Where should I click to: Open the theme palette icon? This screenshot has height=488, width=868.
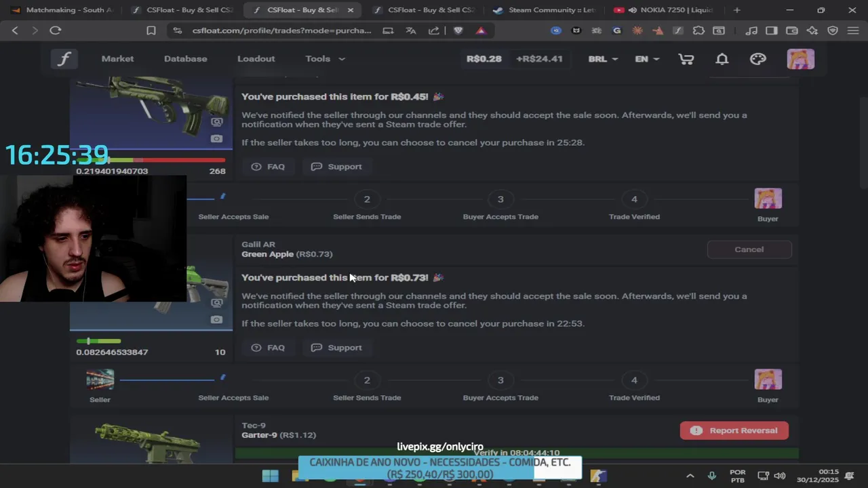pyautogui.click(x=758, y=59)
